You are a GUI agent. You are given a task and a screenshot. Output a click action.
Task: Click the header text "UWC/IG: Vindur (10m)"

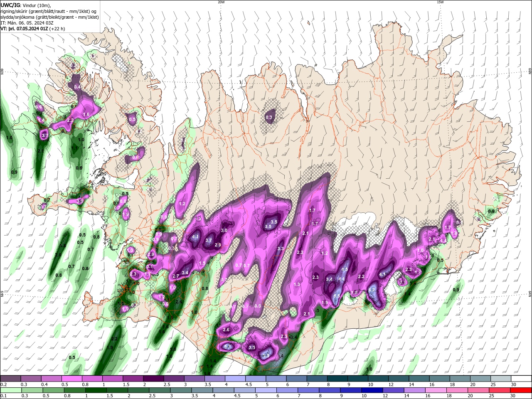(26, 5)
